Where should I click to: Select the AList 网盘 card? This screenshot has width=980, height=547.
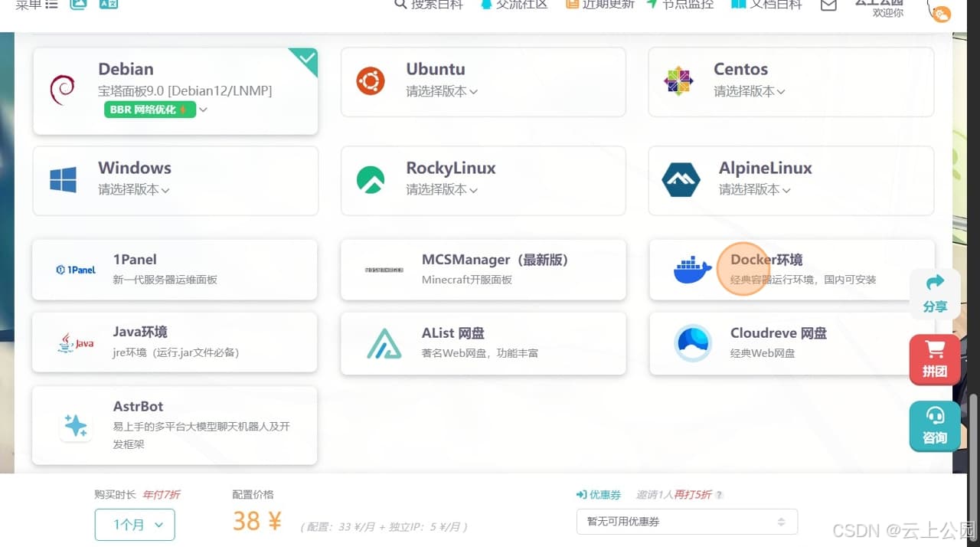483,344
